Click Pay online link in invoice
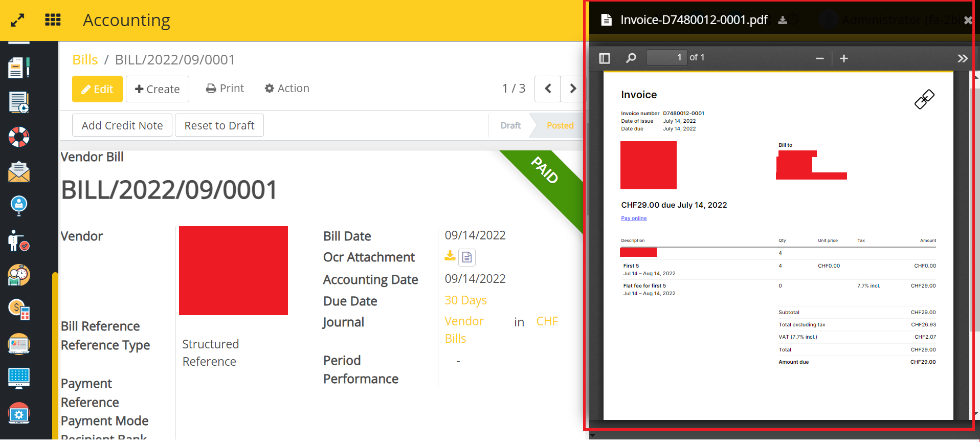 634,218
